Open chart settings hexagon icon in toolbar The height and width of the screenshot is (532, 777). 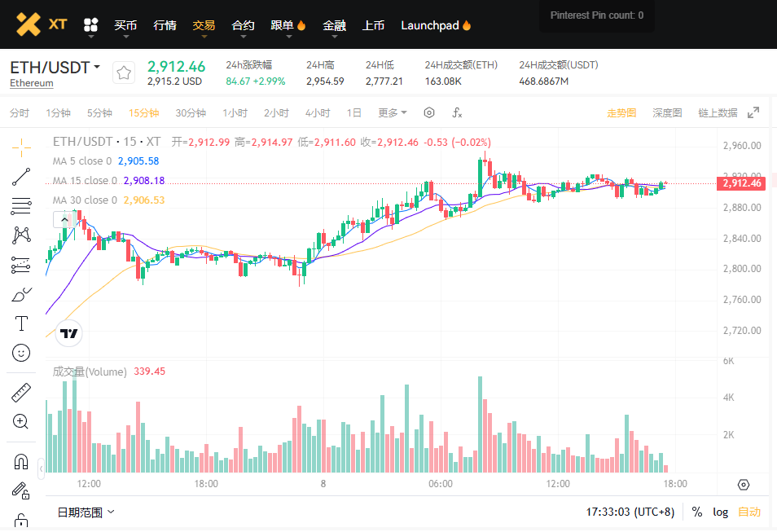tap(429, 112)
